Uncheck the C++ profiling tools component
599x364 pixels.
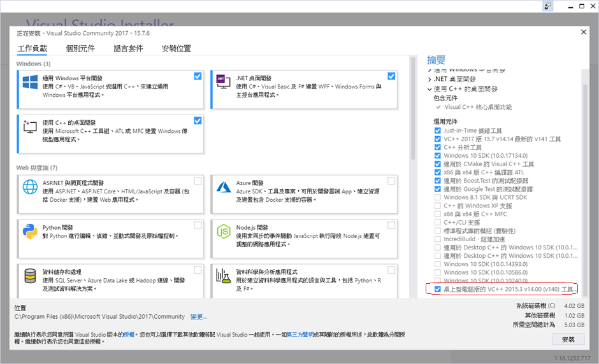437,147
